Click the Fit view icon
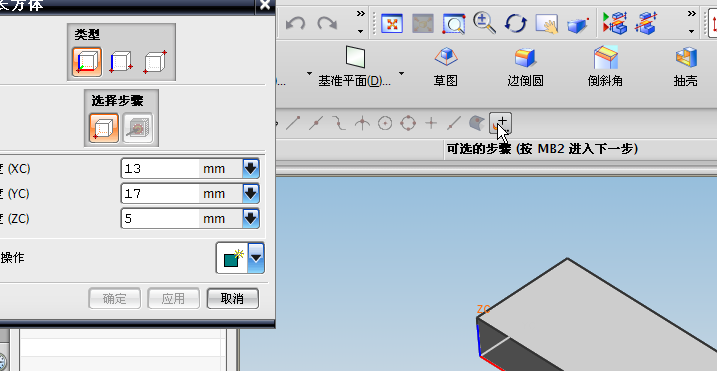717x371 pixels. (392, 23)
